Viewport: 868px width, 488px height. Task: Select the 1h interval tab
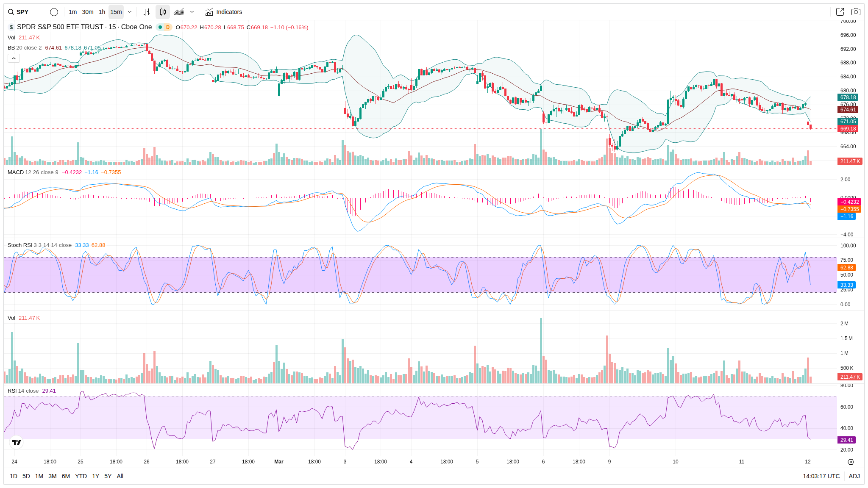pos(102,12)
